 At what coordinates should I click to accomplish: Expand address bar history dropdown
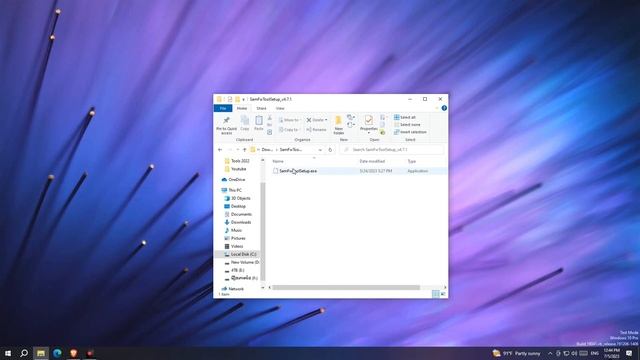320,150
